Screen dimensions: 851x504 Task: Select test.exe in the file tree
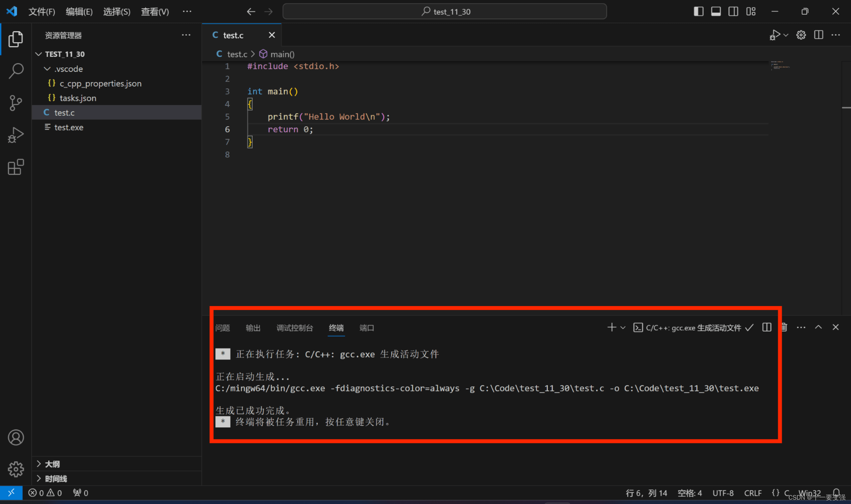pyautogui.click(x=117, y=127)
